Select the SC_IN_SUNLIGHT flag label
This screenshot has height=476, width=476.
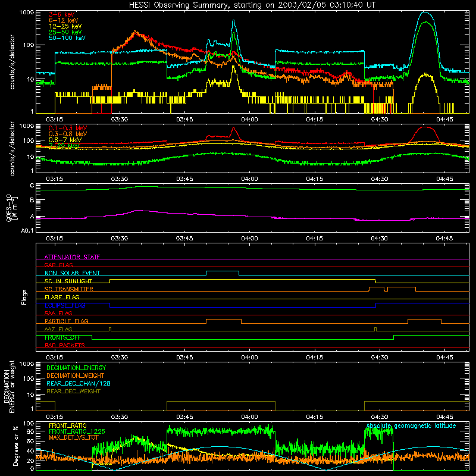tap(68, 281)
